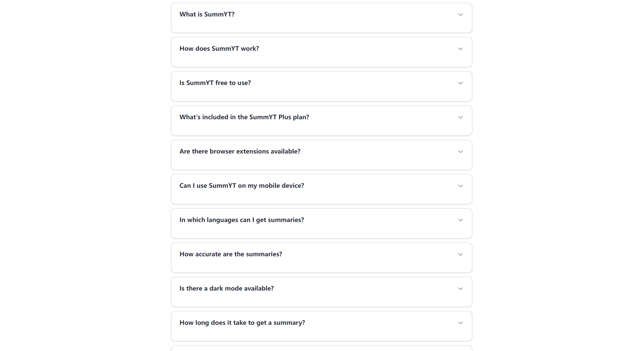644x351 pixels.
Task: Click the 'What is SummYT?' question text
Action: (207, 14)
